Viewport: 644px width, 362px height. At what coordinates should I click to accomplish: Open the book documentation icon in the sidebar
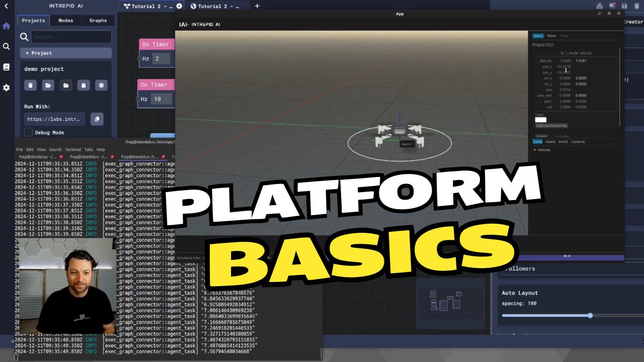tap(6, 67)
